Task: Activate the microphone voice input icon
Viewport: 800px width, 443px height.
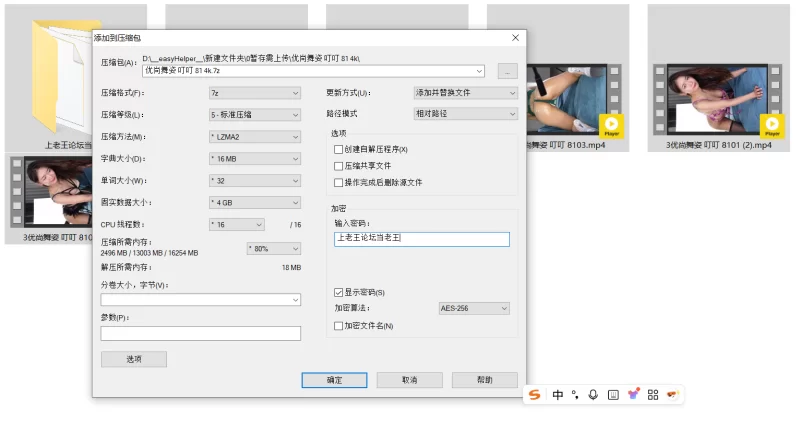Action: click(x=593, y=395)
